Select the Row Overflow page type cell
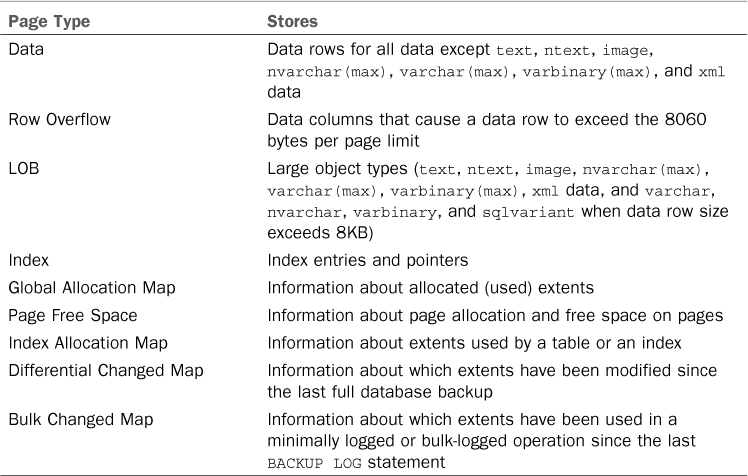Image resolution: width=748 pixels, height=476 pixels. 59,119
